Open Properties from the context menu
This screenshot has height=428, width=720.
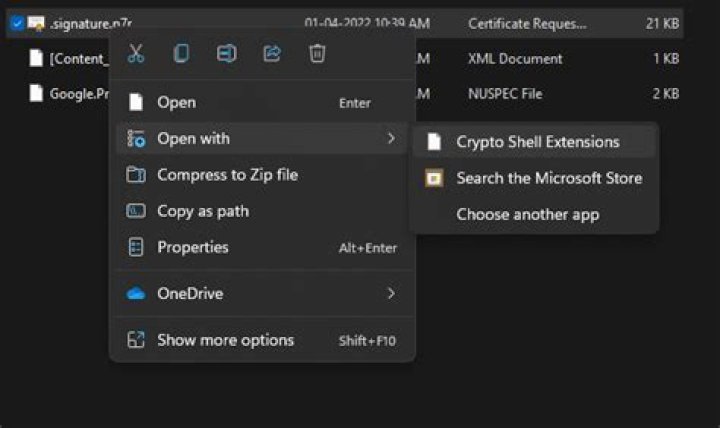click(x=262, y=248)
